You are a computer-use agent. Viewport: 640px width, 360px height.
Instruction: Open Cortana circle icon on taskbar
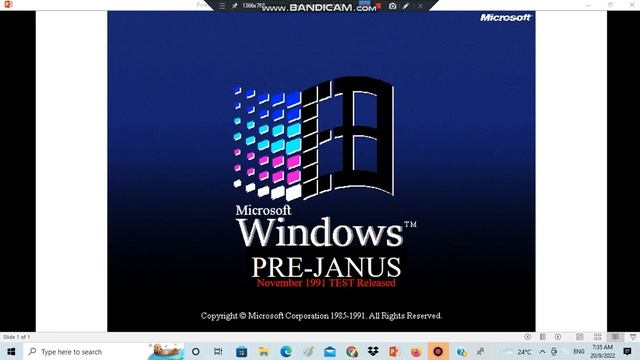196,351
